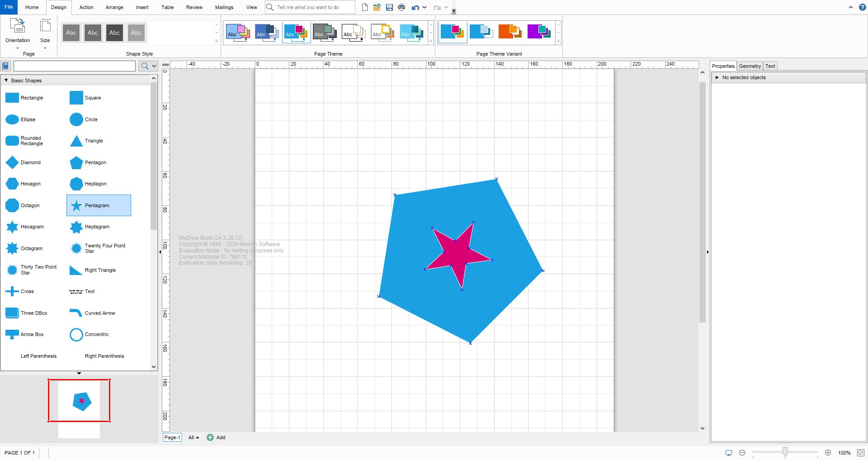Click the zoom out minus icon

click(742, 452)
